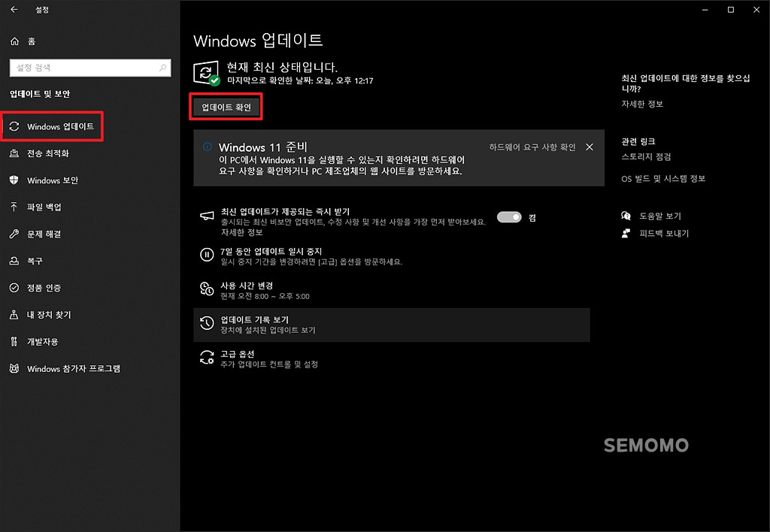Click the 업데이트 확인 button
Image resolution: width=770 pixels, height=532 pixels.
coord(226,107)
